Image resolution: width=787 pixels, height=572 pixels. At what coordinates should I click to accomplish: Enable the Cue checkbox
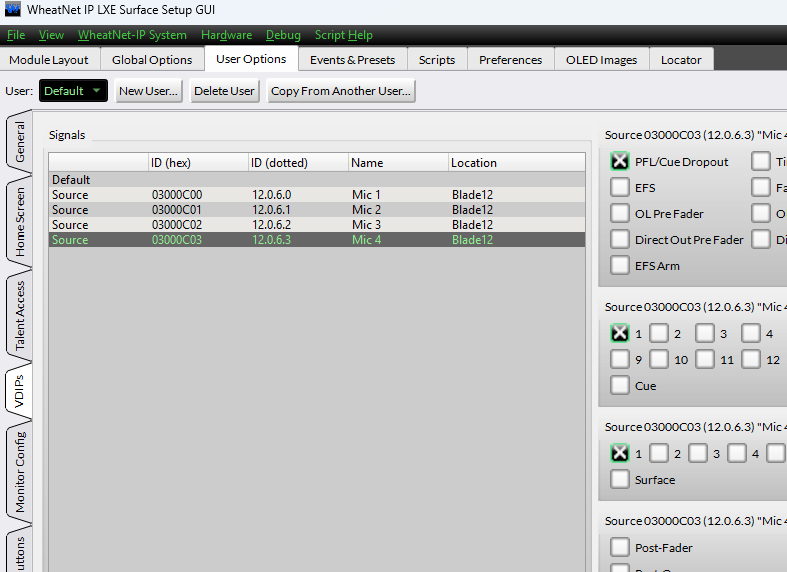(620, 386)
